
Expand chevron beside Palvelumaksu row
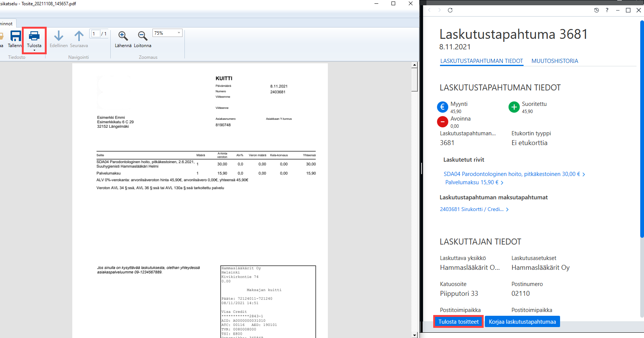click(x=502, y=183)
